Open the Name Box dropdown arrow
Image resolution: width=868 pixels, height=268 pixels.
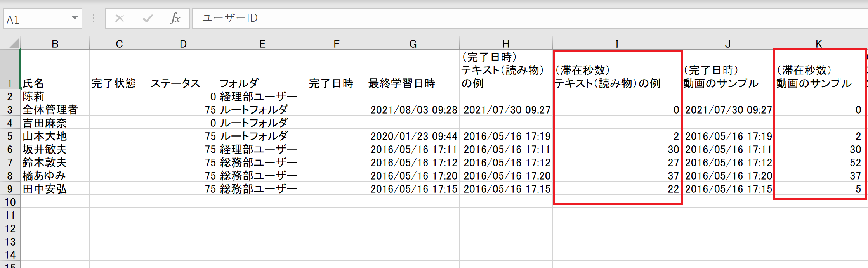pos(75,18)
